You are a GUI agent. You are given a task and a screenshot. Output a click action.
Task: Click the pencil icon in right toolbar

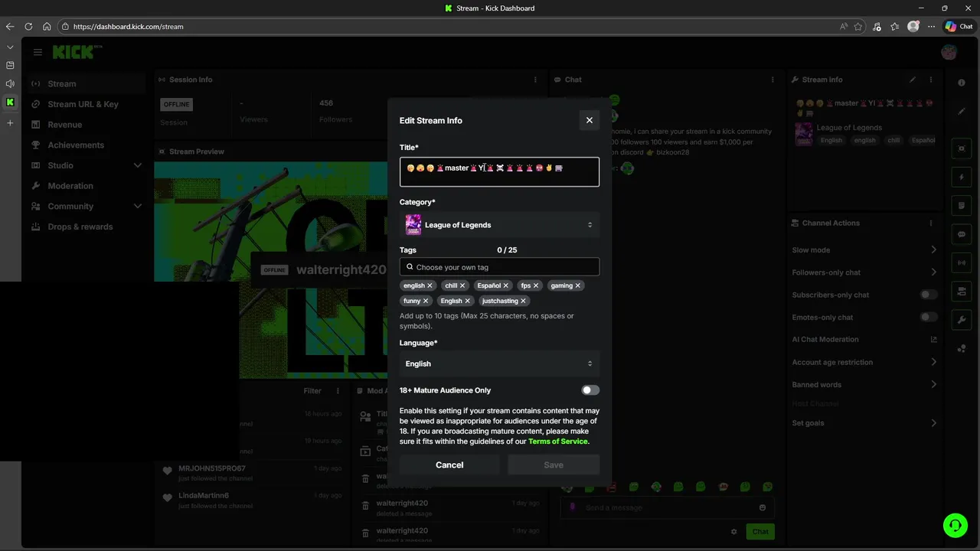point(962,111)
